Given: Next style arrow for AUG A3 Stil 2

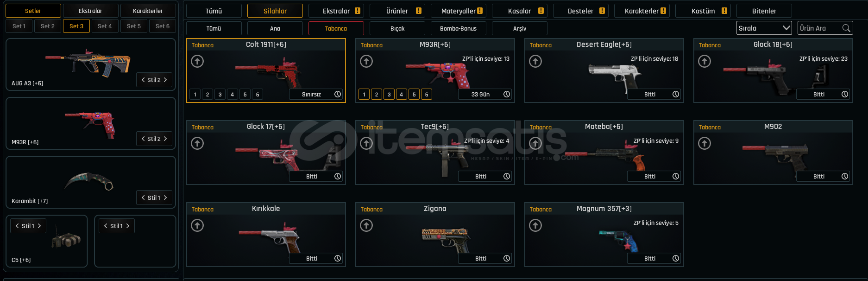Looking at the screenshot, I should 165,80.
